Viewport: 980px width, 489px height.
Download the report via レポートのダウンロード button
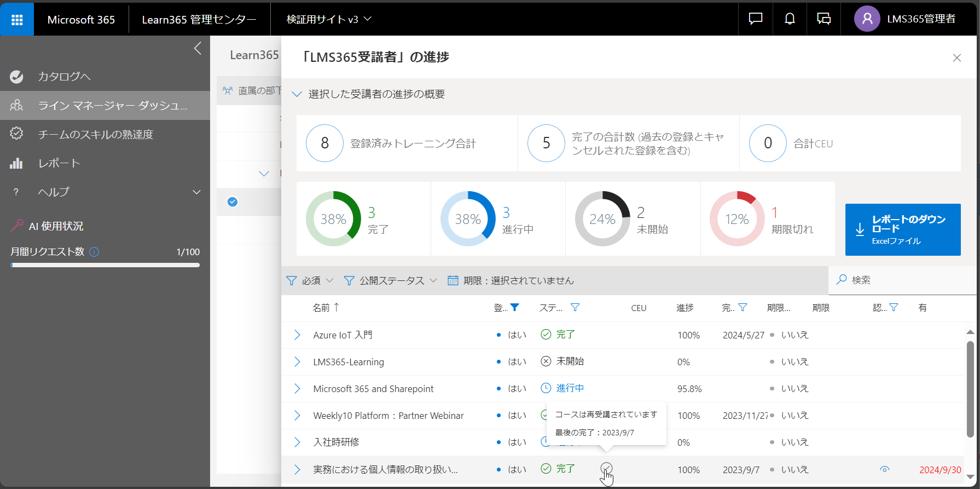click(x=903, y=229)
